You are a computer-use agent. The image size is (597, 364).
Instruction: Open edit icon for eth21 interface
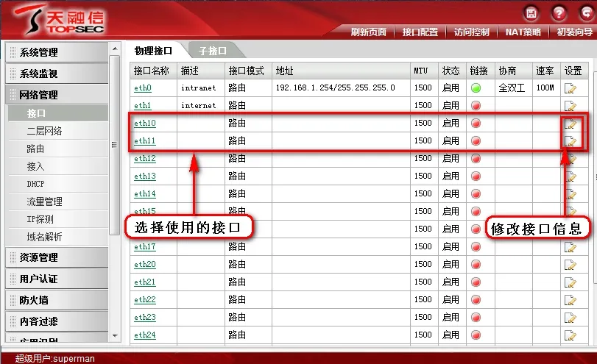click(570, 282)
